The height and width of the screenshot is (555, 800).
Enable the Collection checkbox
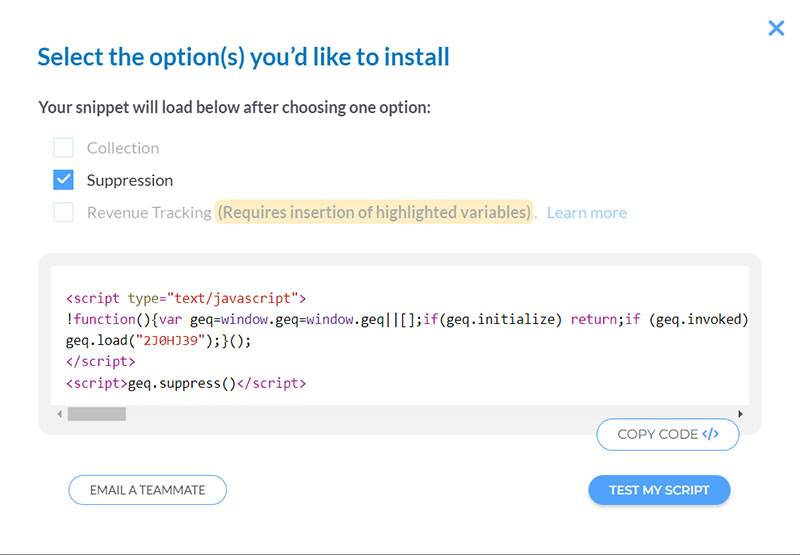[x=64, y=148]
